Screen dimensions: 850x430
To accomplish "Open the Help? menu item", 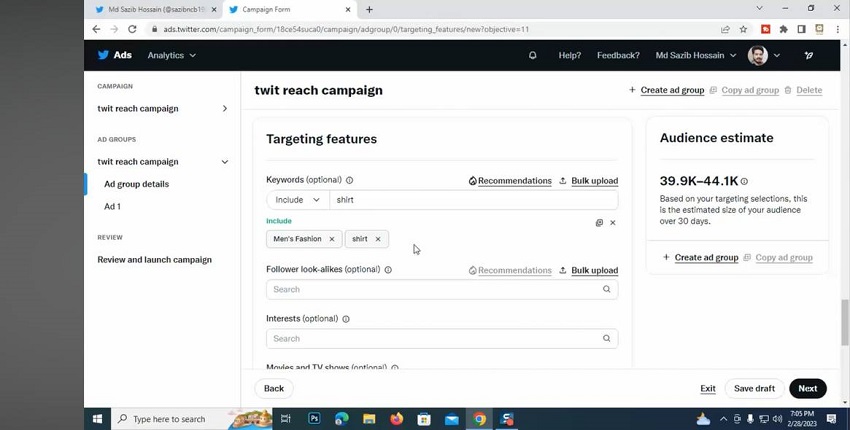I will coord(570,55).
